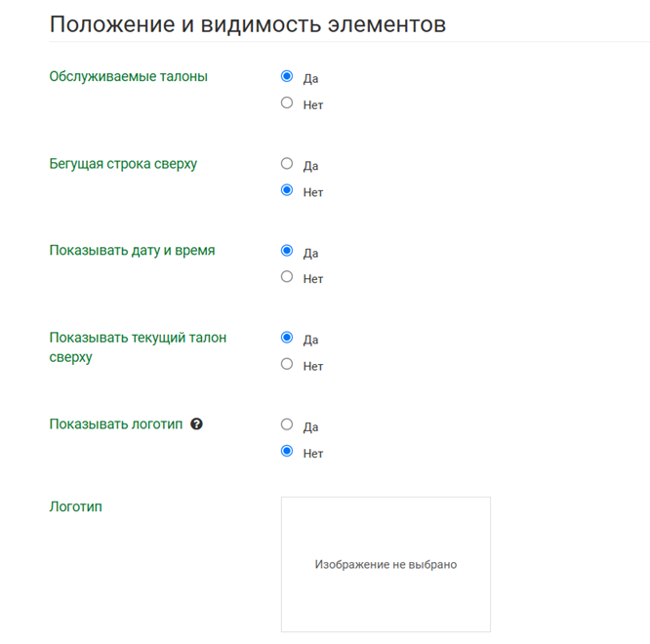Enable 'Да' for Показывать дату и время
The height and width of the screenshot is (644, 650).
point(287,251)
